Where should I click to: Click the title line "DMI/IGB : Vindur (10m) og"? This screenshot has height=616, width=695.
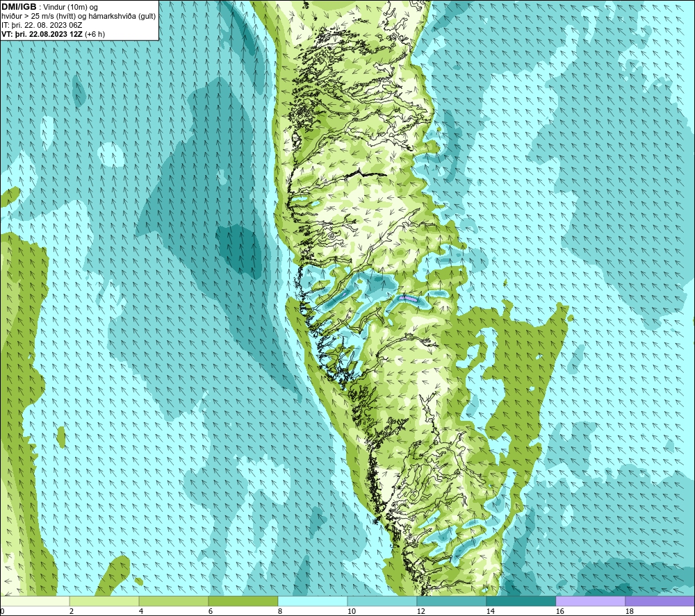(49, 7)
